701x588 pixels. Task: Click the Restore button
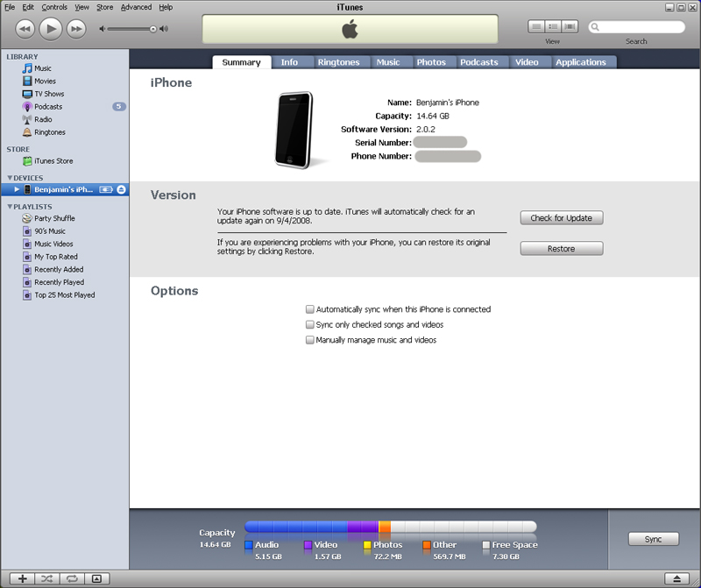click(562, 249)
